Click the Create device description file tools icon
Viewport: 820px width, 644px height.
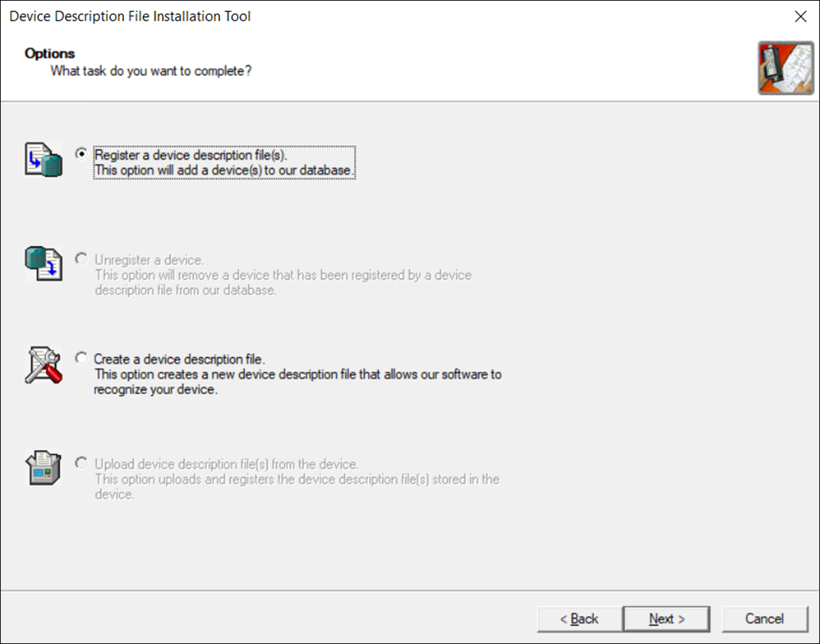[44, 365]
